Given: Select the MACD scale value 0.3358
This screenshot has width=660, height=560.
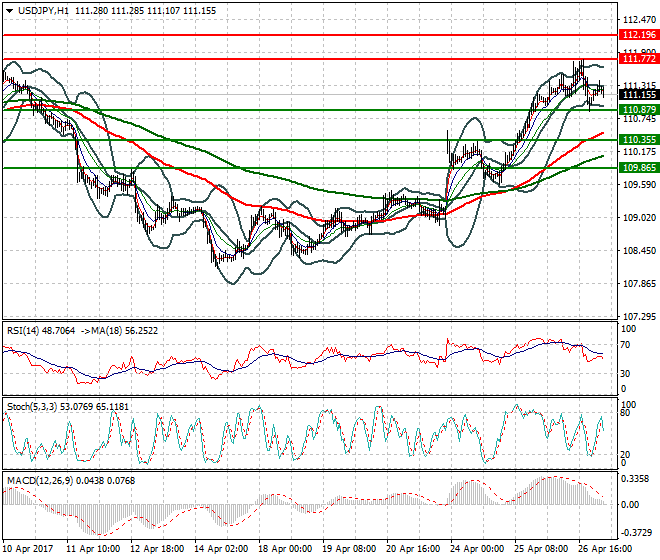Looking at the screenshot, I should click(x=636, y=479).
